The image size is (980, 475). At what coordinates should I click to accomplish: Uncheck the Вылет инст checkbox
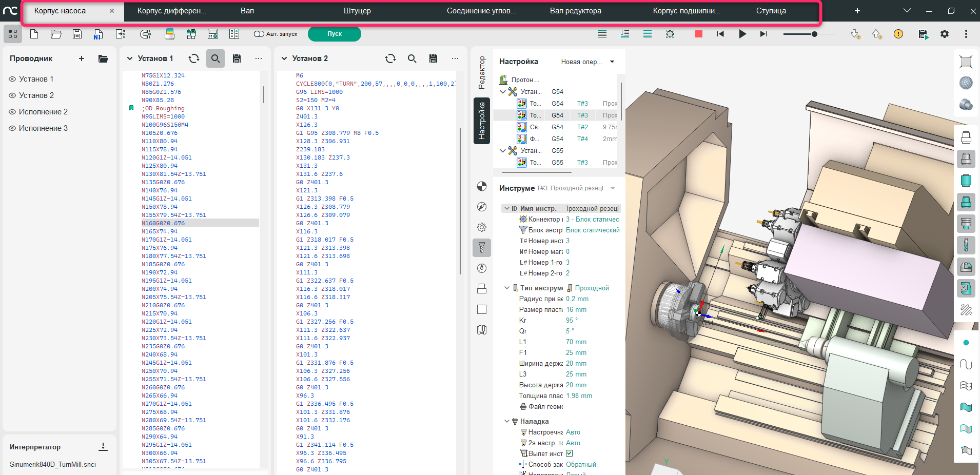pos(570,453)
